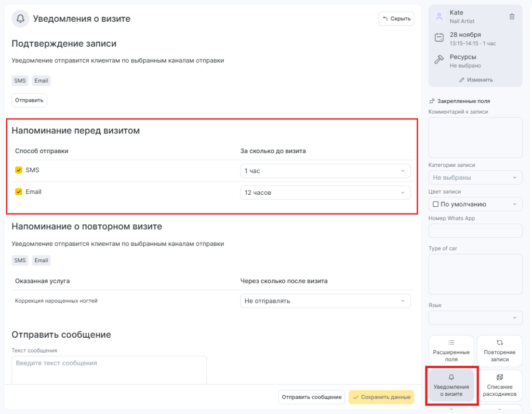Click the Отправить confirmation button

(29, 100)
